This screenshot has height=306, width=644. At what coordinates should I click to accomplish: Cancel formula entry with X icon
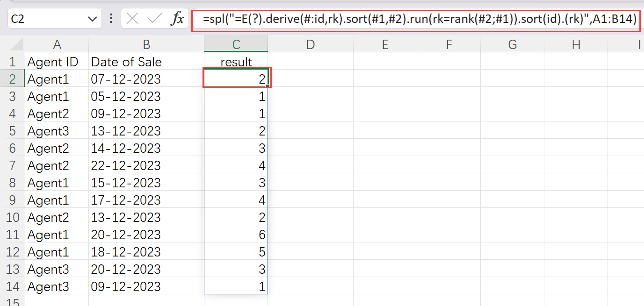click(133, 19)
